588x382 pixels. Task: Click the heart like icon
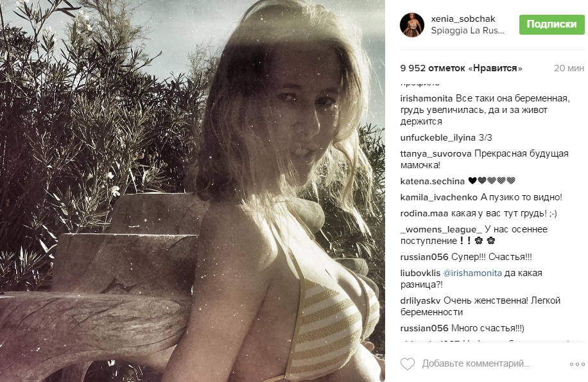point(408,363)
